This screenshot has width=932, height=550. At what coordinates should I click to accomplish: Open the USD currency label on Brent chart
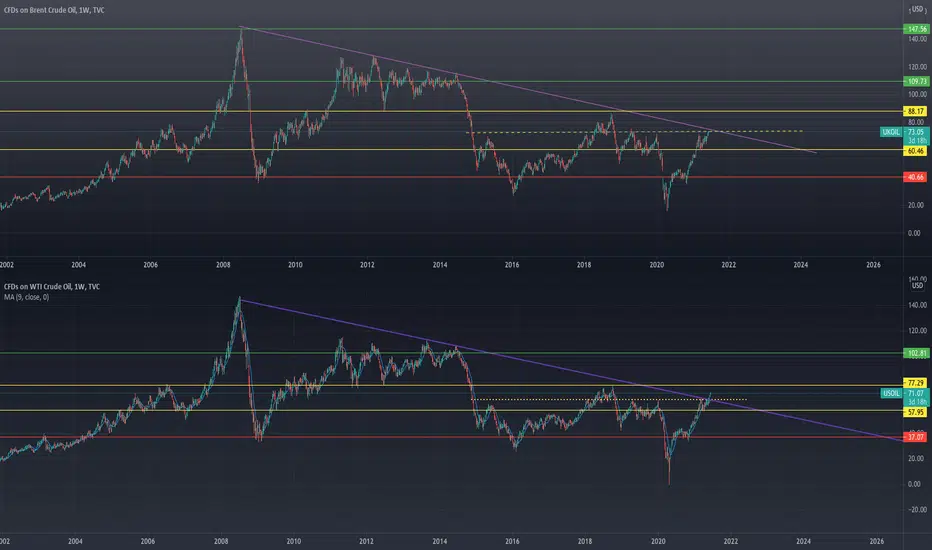pyautogui.click(x=918, y=10)
